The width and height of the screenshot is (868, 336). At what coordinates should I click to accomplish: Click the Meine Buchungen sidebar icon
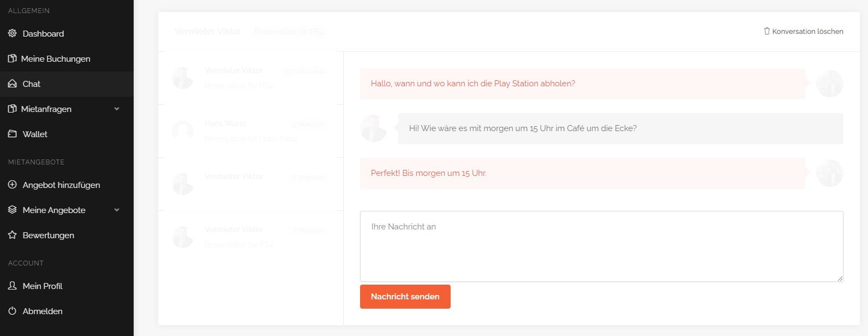[12, 58]
